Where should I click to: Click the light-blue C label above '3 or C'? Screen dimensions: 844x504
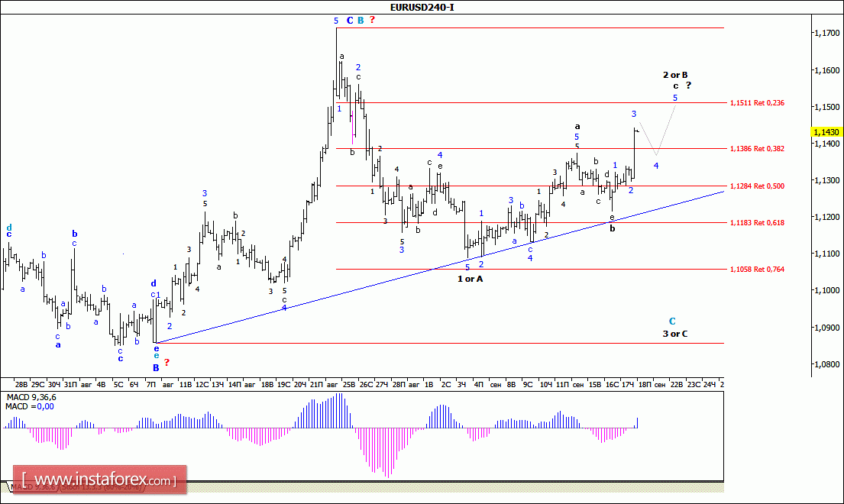click(672, 321)
